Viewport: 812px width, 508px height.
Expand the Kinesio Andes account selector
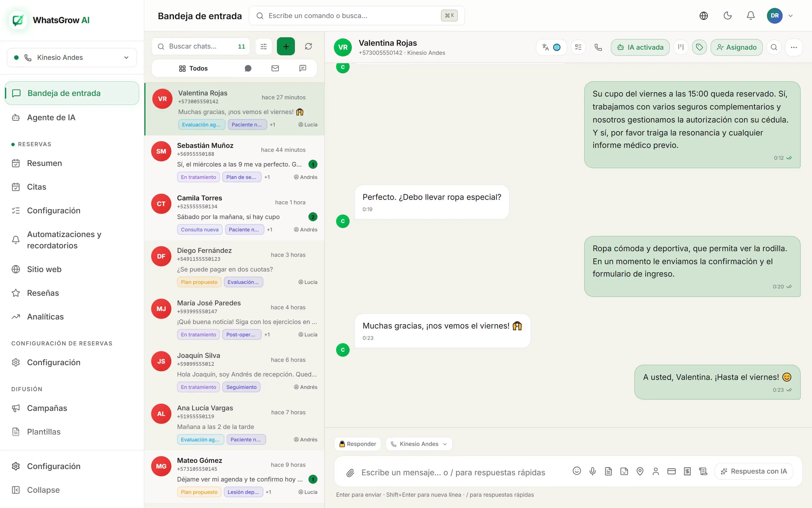coord(72,58)
